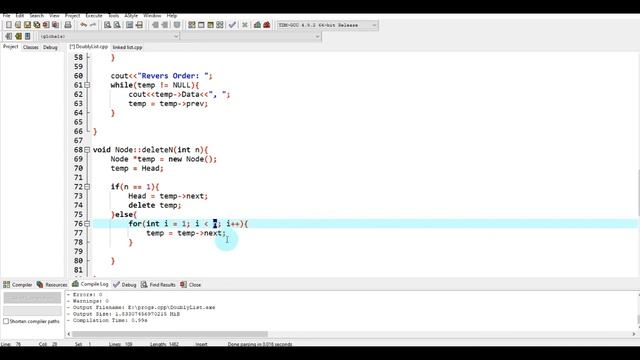Image resolution: width=640 pixels, height=360 pixels.
Task: Open the Execute menu
Action: click(94, 16)
